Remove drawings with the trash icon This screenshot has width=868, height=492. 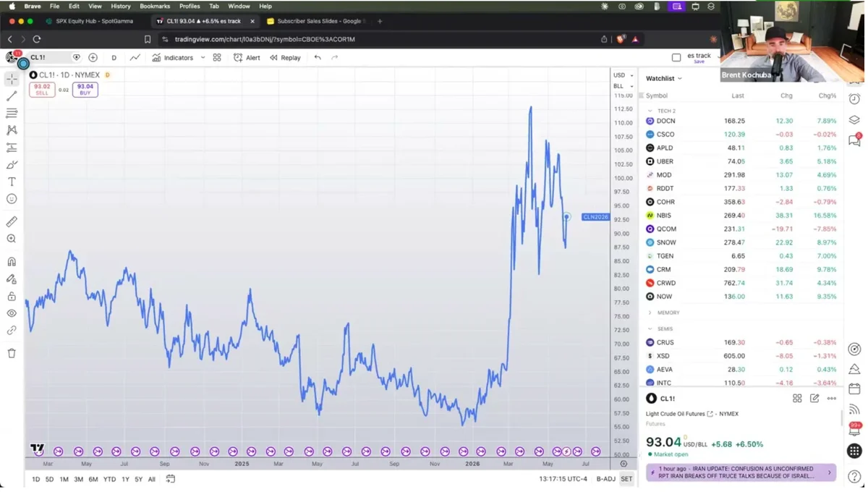coord(12,353)
